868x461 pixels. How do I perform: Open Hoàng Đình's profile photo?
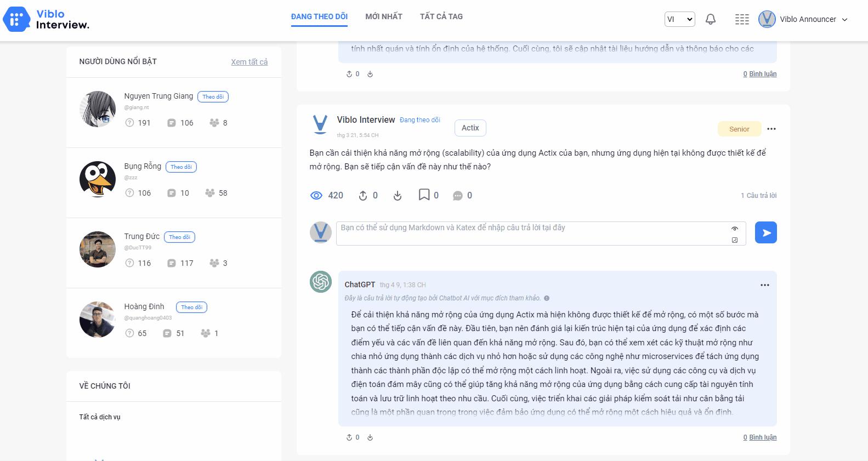coord(98,320)
